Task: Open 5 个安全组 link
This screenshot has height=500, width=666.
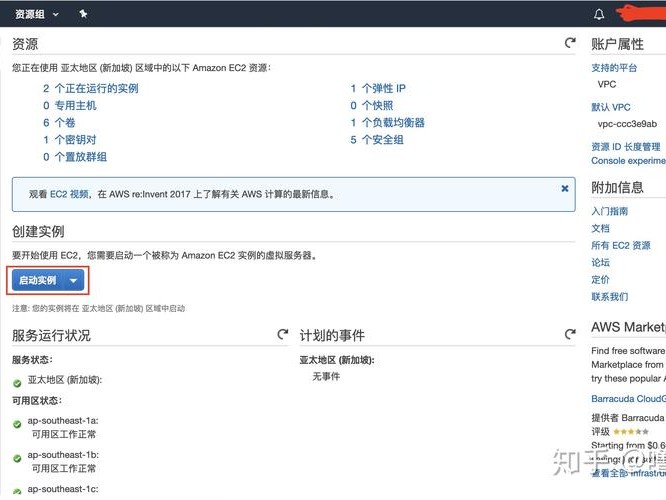Action: (377, 140)
